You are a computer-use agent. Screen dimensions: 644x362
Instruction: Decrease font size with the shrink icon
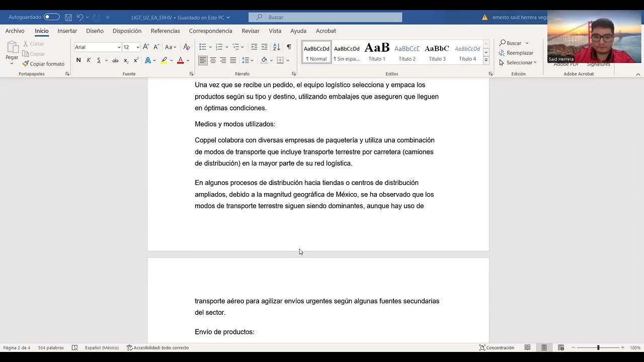pos(156,47)
